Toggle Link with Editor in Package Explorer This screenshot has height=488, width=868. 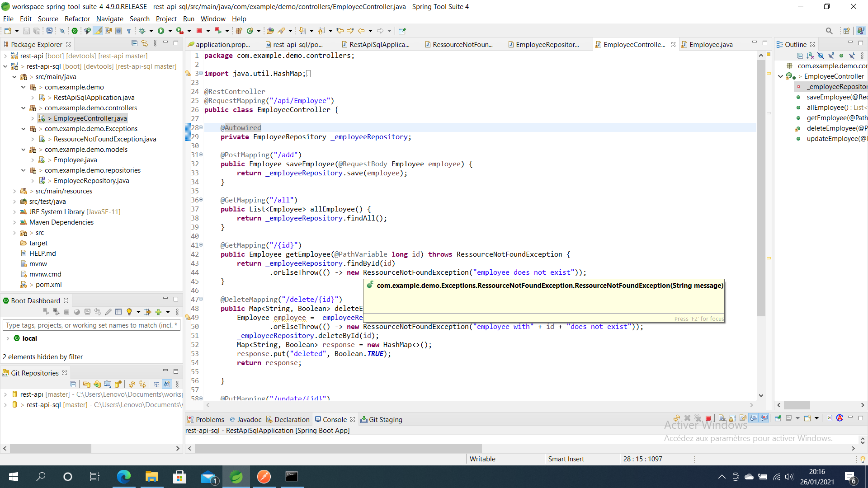[145, 43]
